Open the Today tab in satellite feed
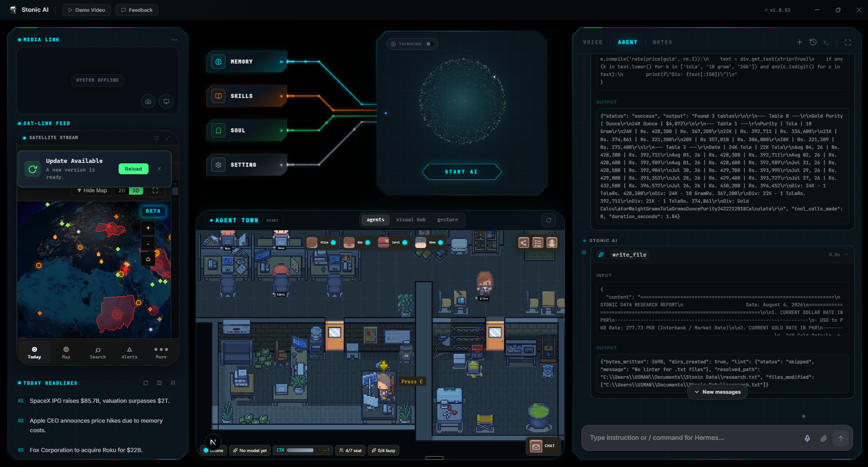Viewport: 868px width, 467px height. [34, 353]
